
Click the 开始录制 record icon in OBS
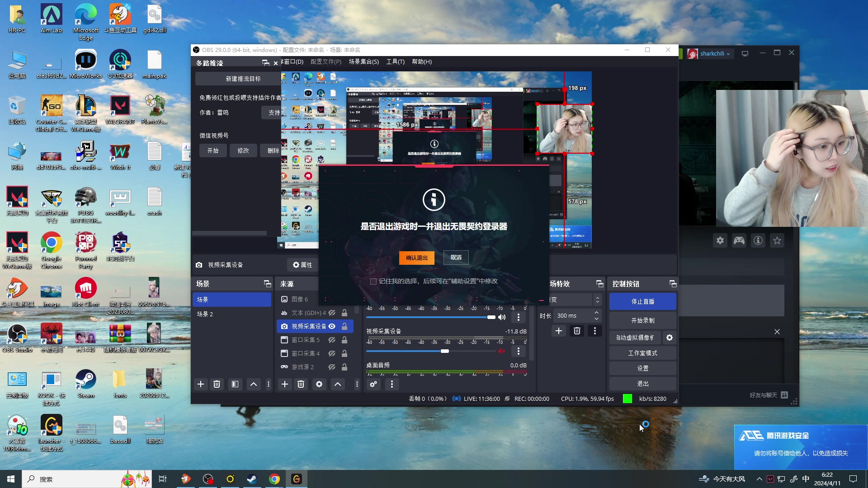(643, 320)
